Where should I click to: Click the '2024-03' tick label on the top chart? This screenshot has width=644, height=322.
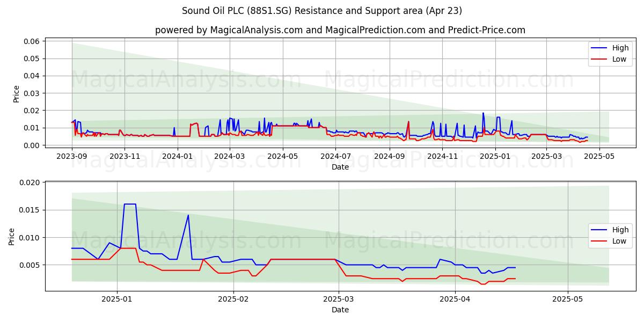[x=230, y=156]
